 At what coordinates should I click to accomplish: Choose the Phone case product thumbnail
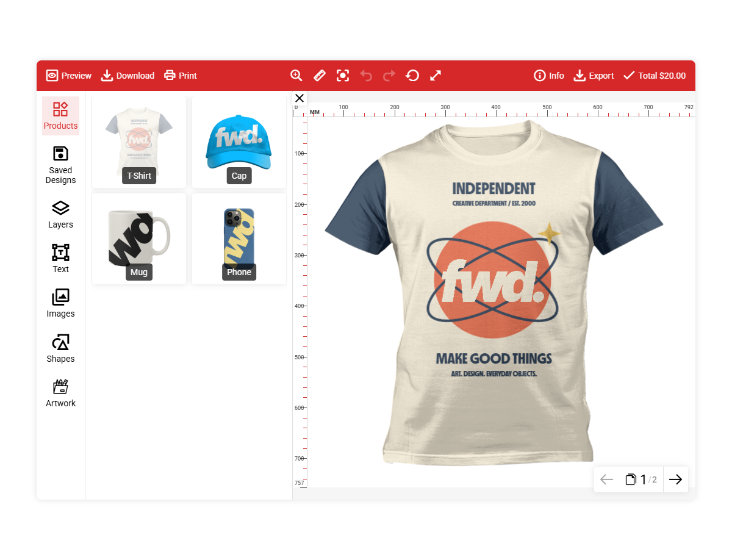click(x=239, y=239)
